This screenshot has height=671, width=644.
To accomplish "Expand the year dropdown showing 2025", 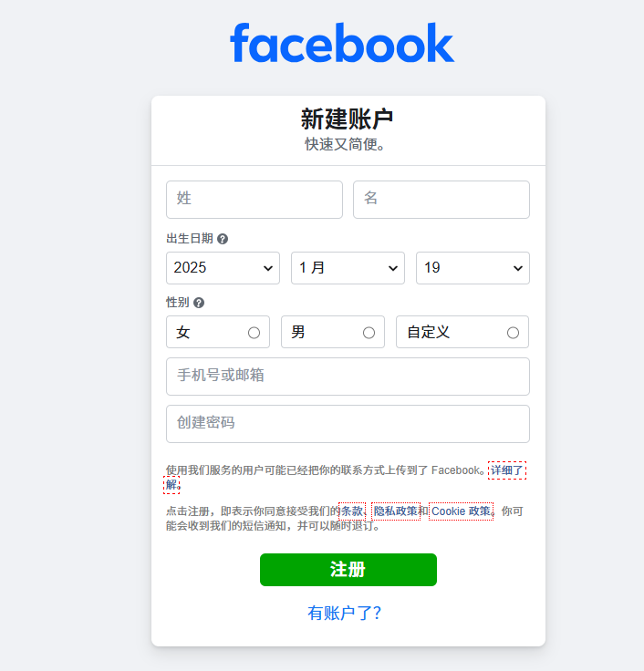I will point(223,268).
